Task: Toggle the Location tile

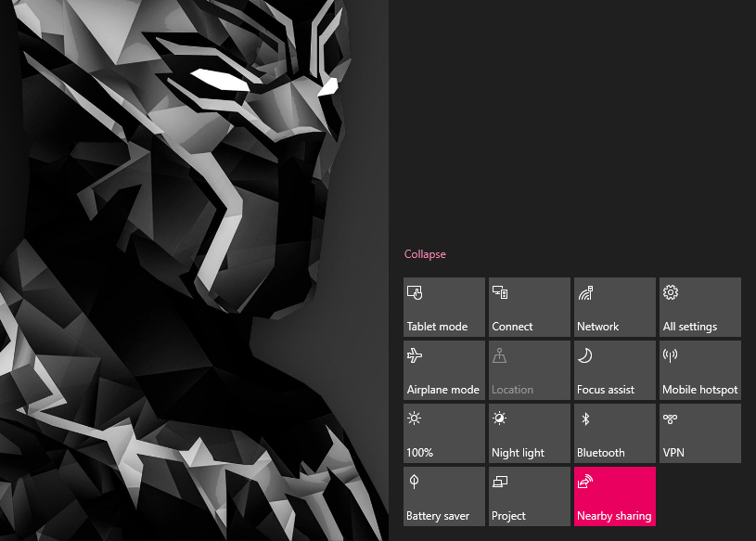Action: point(530,370)
